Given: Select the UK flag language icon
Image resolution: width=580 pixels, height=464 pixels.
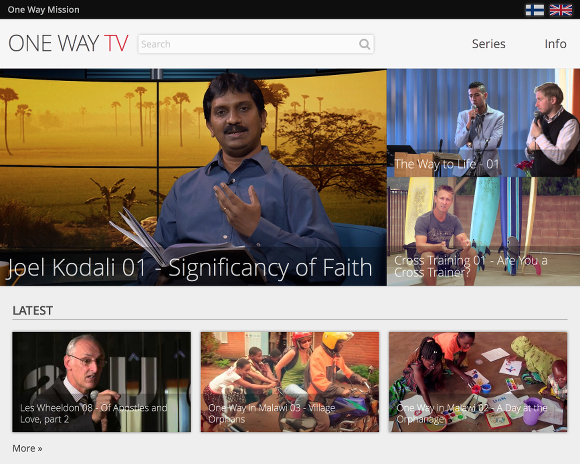Looking at the screenshot, I should click(561, 10).
